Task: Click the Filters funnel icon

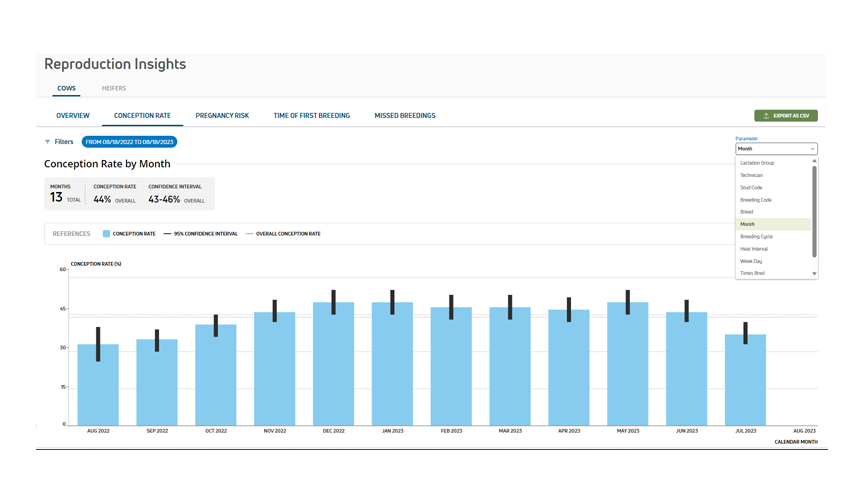Action: pos(47,142)
